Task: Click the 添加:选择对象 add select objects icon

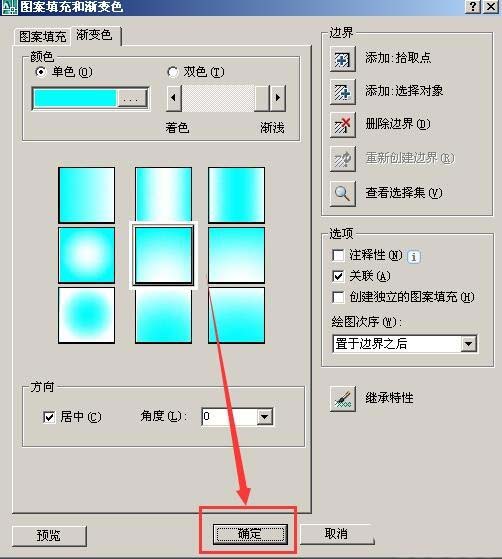Action: click(343, 92)
